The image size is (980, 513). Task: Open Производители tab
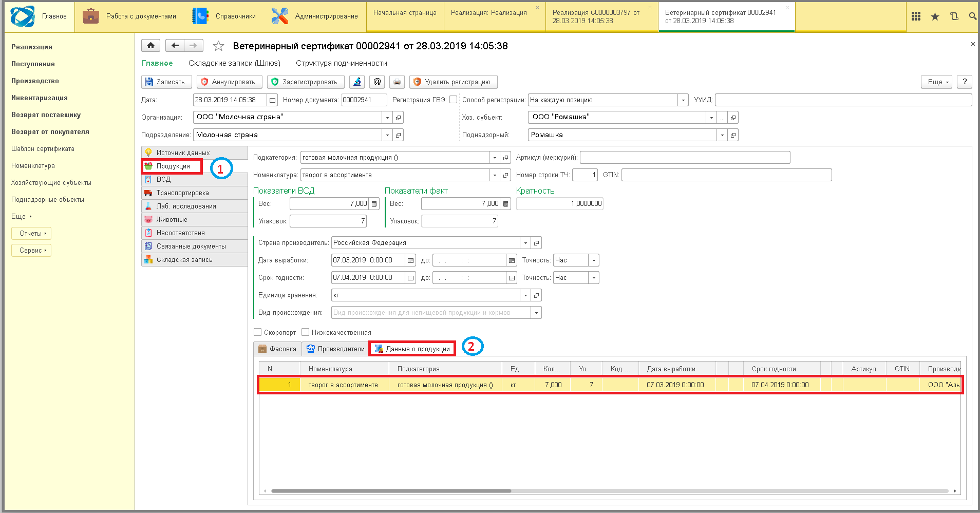point(335,349)
